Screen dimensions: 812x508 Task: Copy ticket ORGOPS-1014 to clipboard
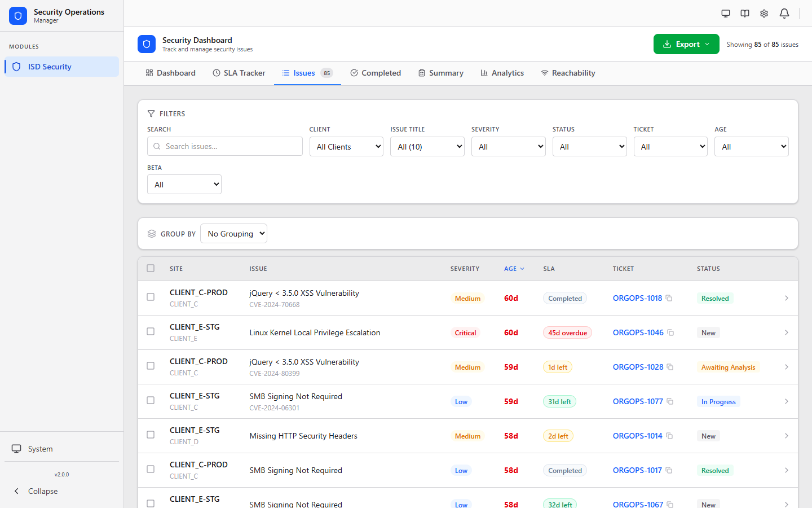(x=669, y=436)
